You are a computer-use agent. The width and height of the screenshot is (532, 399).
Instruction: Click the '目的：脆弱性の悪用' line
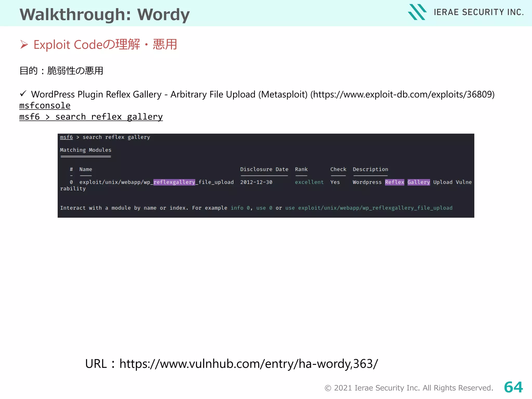coord(61,71)
